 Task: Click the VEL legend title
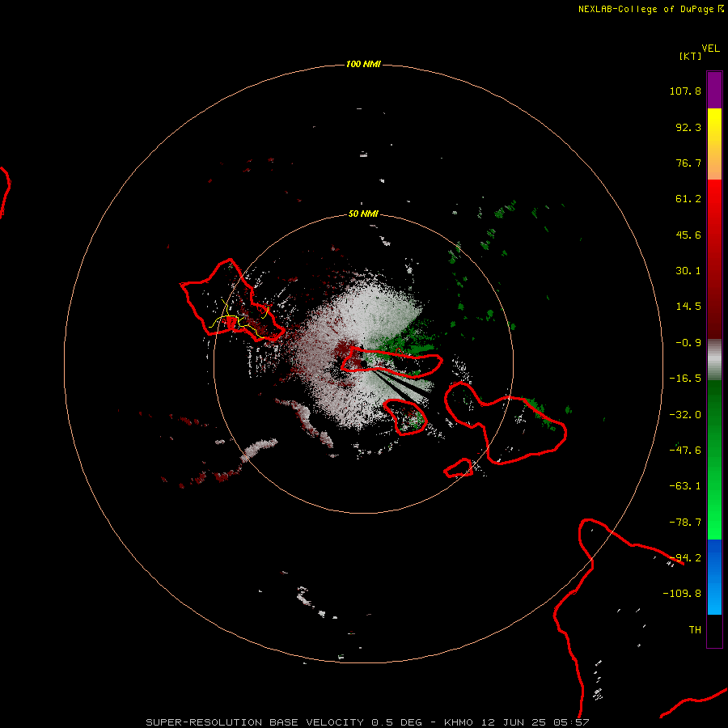tap(710, 49)
